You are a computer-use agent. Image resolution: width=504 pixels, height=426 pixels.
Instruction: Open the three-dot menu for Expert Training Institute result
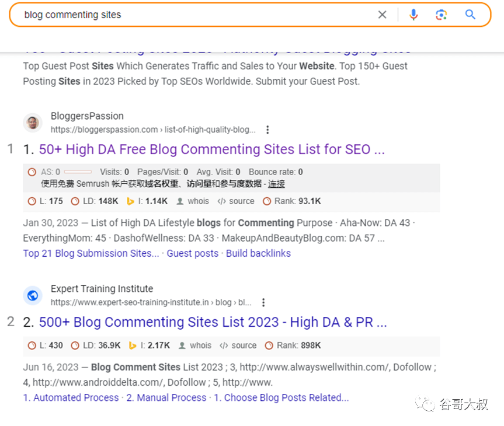263,302
